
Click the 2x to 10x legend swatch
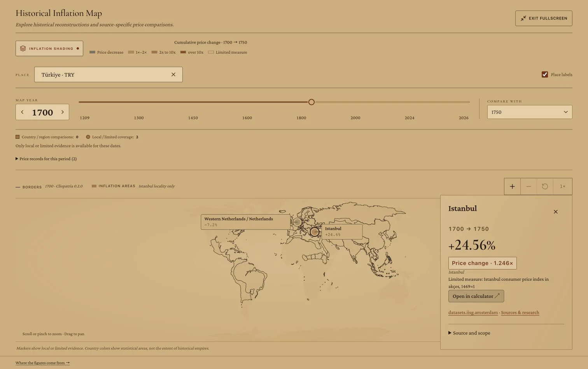(x=154, y=52)
